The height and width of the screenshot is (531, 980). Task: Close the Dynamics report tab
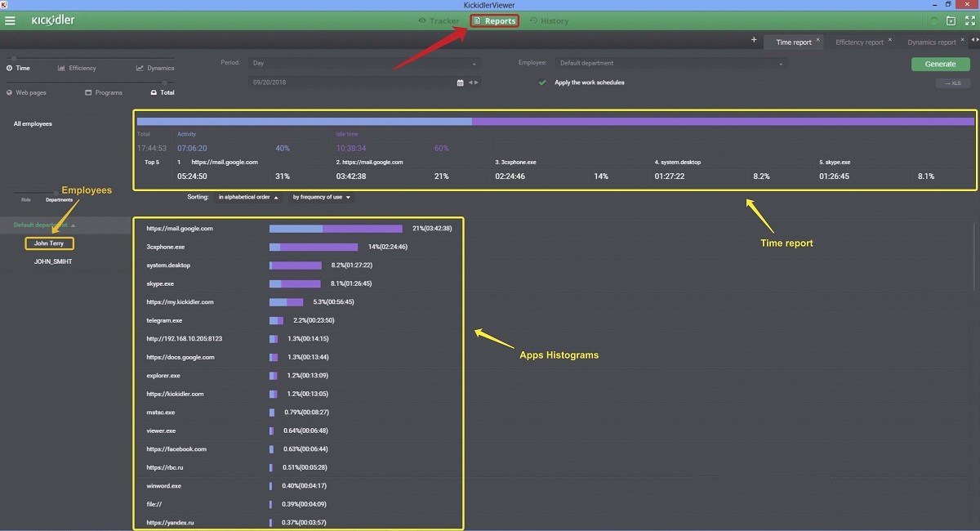(x=963, y=40)
